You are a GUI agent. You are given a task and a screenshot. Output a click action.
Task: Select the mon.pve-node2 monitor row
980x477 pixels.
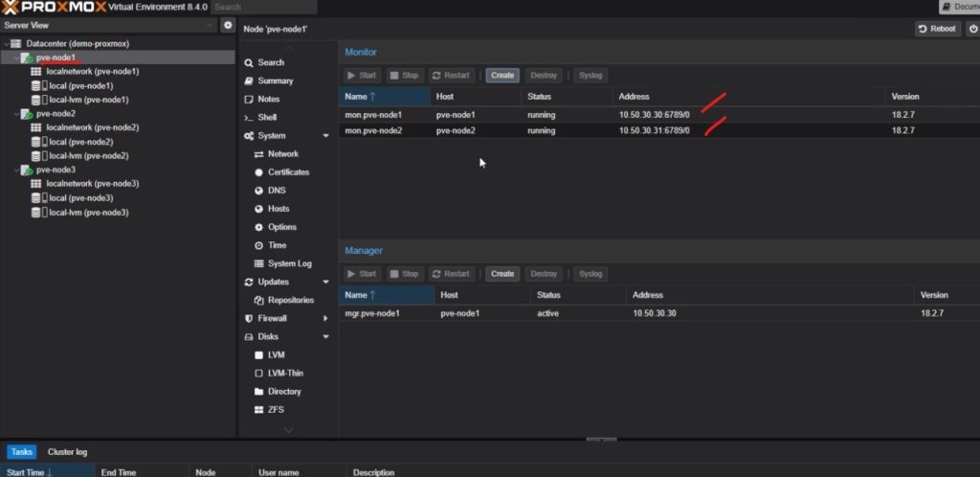click(x=659, y=130)
